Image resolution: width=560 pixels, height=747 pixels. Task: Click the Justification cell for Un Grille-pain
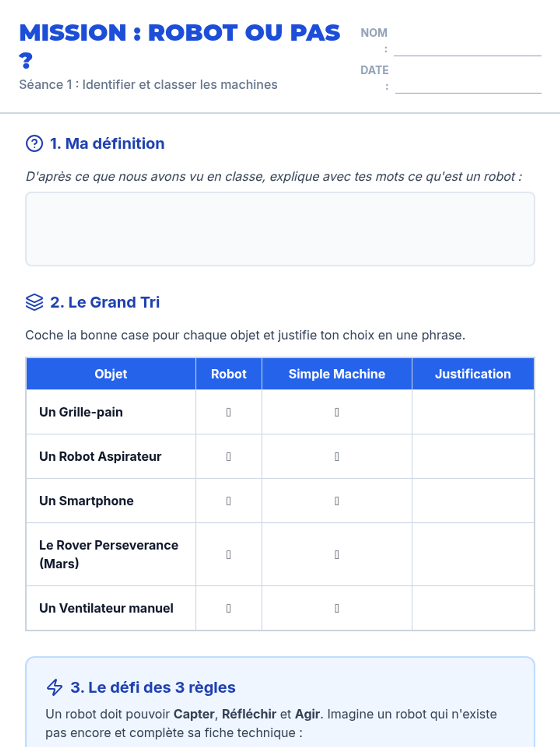(x=473, y=412)
